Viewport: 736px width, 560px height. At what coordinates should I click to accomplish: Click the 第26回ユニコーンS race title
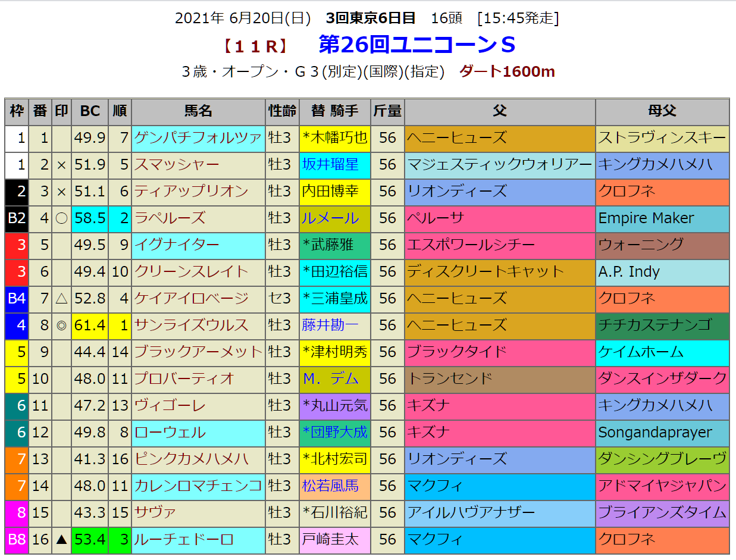(x=416, y=45)
